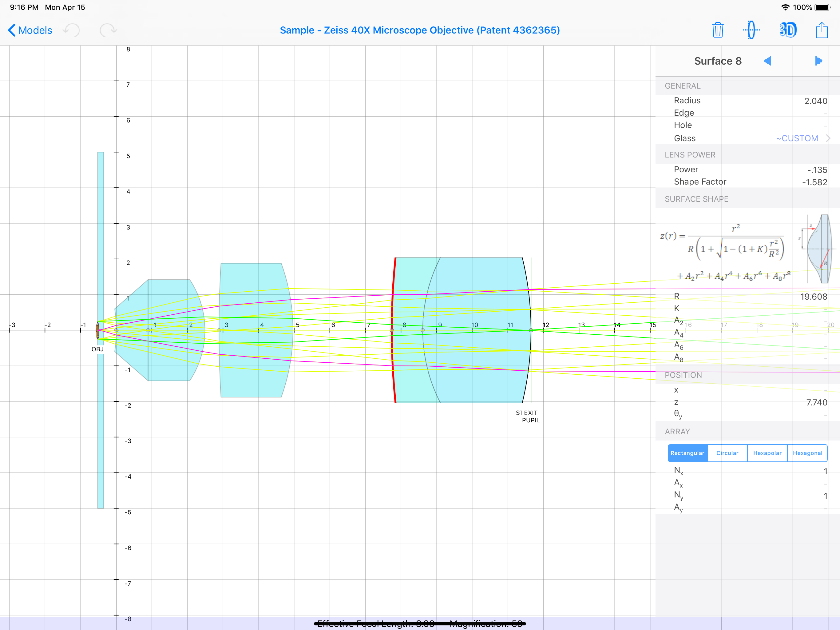
Task: Open the add lens element icon
Action: point(751,30)
